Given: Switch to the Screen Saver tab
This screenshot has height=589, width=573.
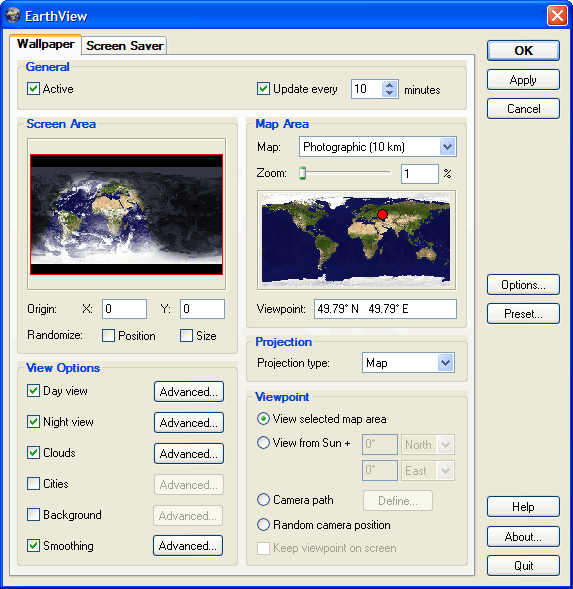Looking at the screenshot, I should (x=124, y=46).
